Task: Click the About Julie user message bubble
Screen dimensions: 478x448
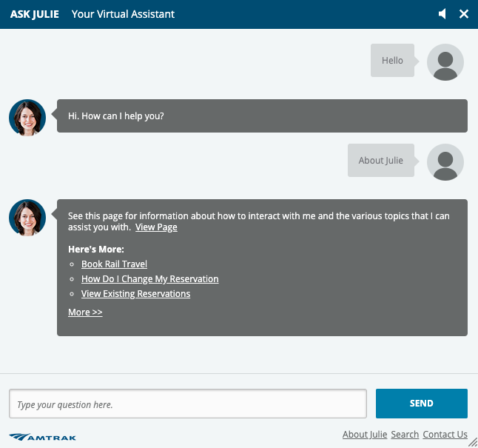Action: pos(381,160)
